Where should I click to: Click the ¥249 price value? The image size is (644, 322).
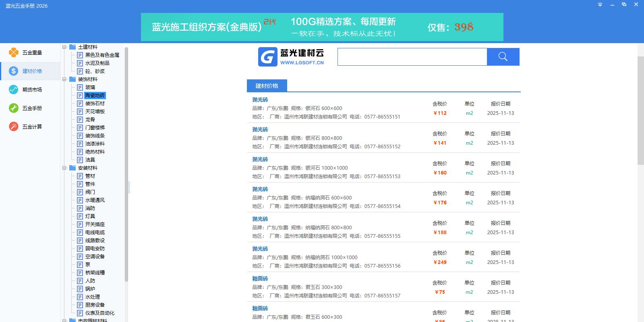click(x=440, y=262)
